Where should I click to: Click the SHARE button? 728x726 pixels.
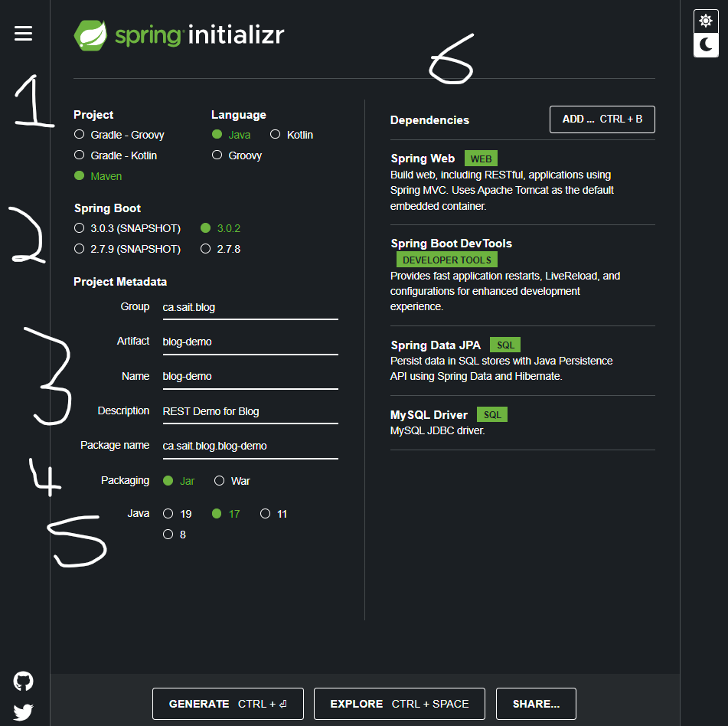coord(536,704)
